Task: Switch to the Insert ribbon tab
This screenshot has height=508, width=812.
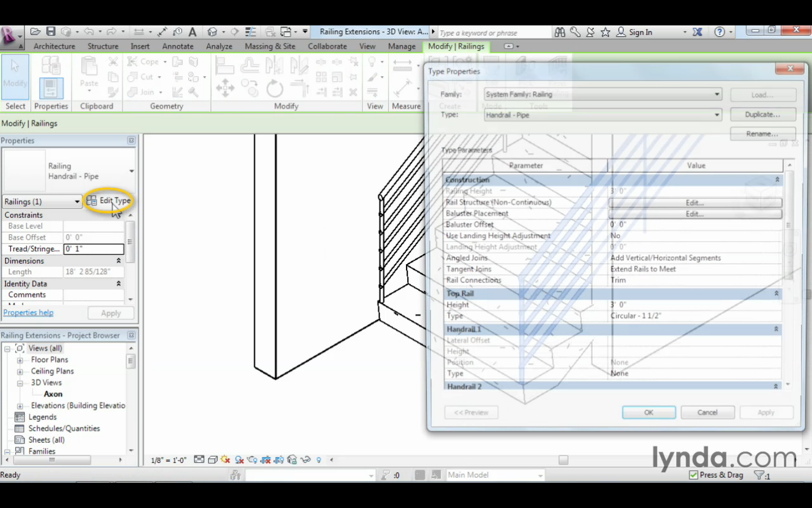Action: (x=140, y=46)
